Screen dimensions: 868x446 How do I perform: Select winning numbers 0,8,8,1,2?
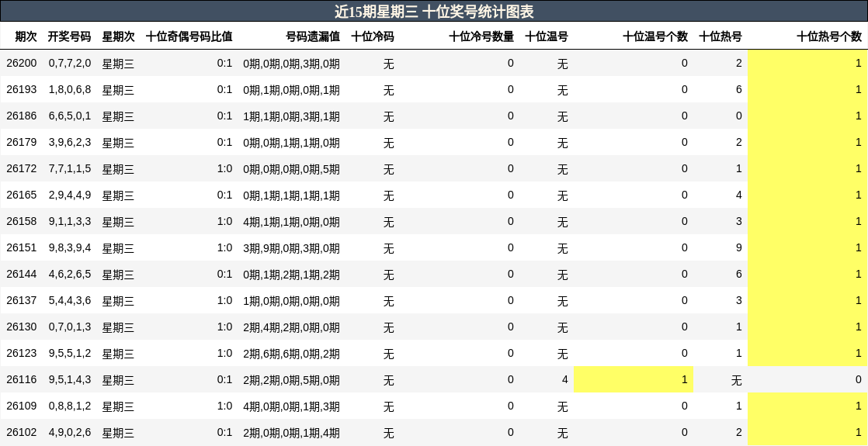(70, 406)
